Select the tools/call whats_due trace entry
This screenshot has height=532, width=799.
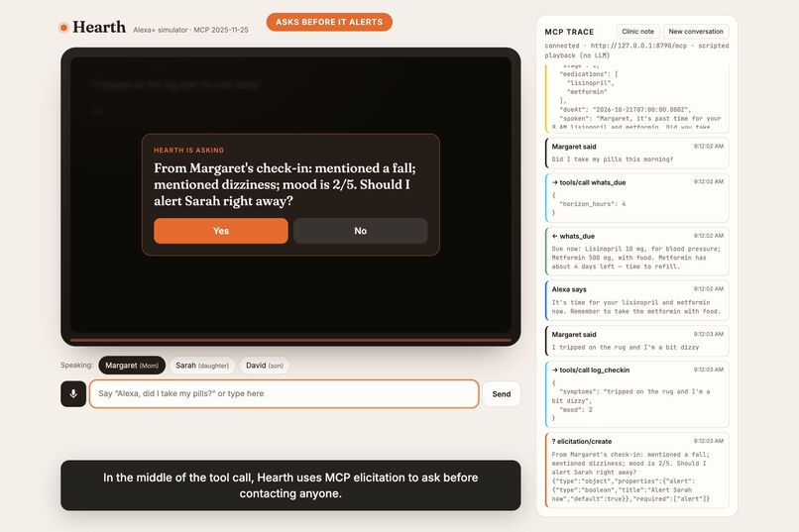[x=637, y=198]
